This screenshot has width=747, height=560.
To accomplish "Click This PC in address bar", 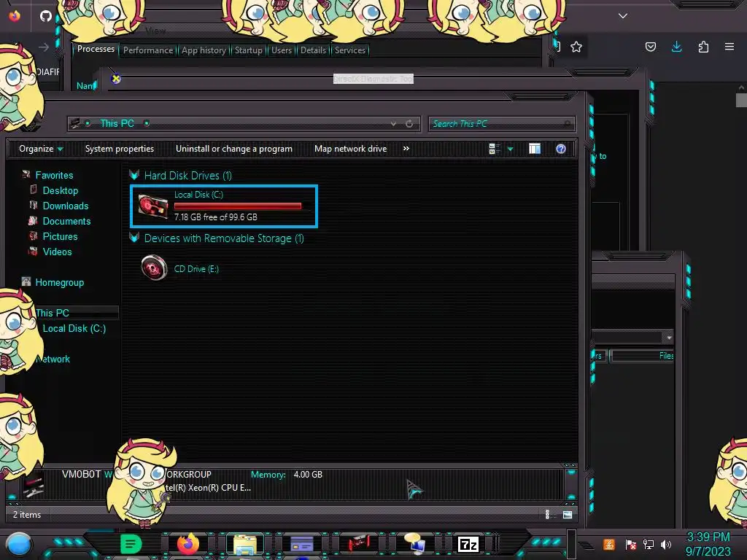I will (117, 123).
